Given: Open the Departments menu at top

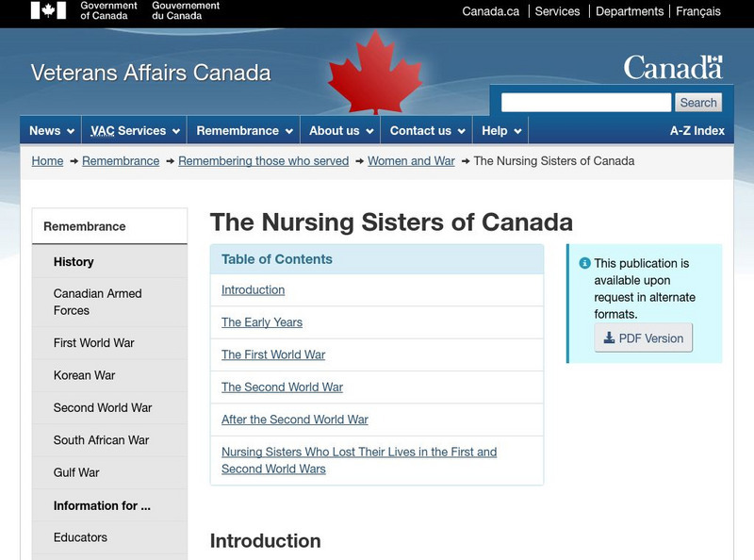Looking at the screenshot, I should click(630, 11).
